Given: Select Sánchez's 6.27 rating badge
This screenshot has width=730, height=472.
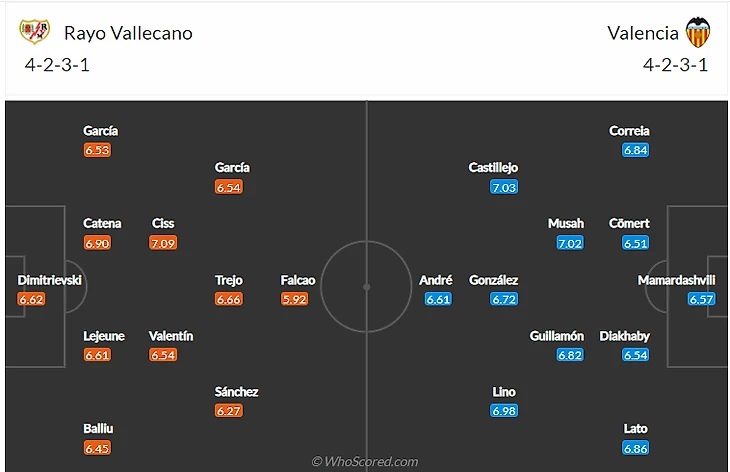Looking at the screenshot, I should click(x=229, y=410).
